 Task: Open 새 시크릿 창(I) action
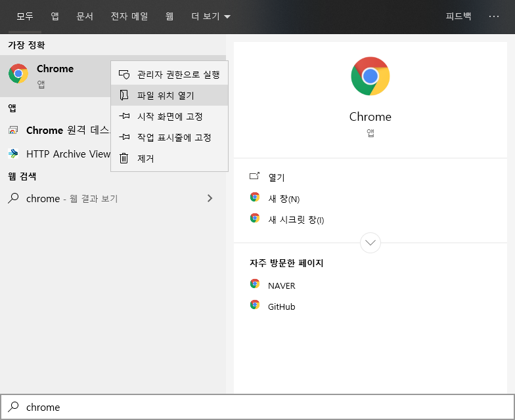coord(296,220)
